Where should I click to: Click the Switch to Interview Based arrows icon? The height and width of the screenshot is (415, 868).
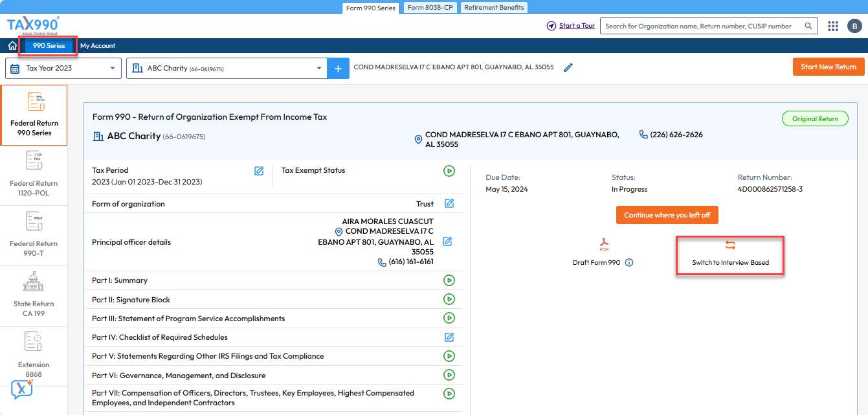731,245
